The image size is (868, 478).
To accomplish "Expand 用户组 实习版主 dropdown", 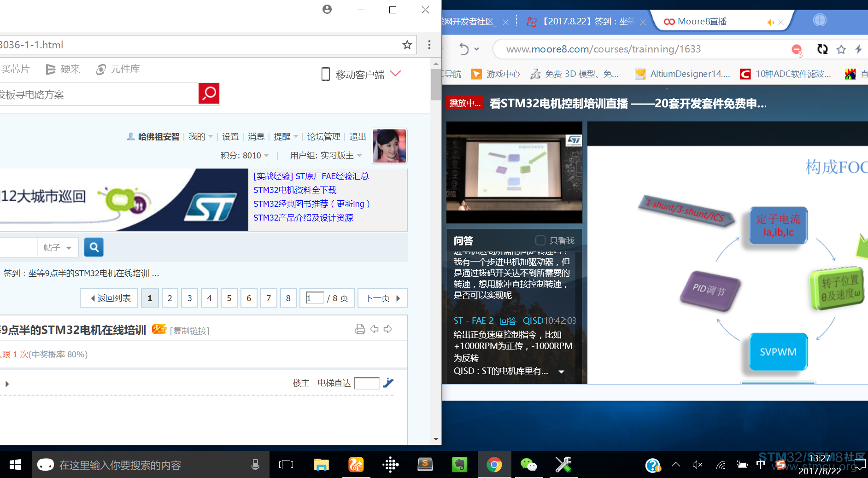I will (x=359, y=156).
